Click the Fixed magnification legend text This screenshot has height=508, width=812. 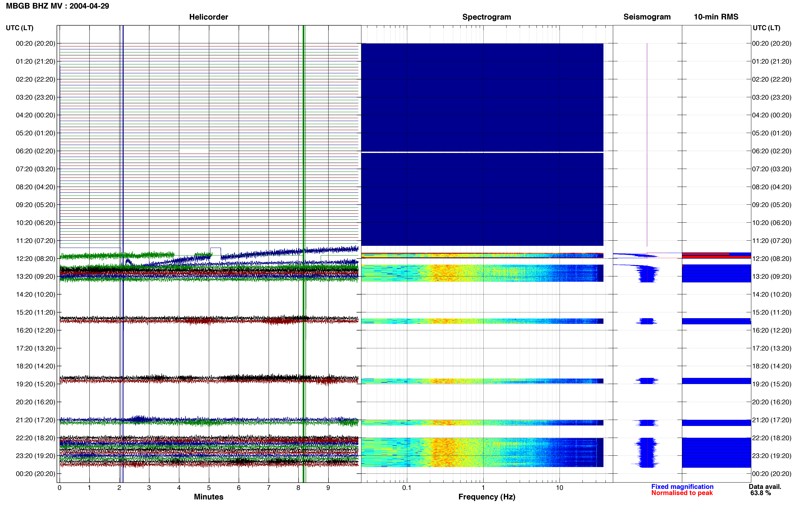[x=682, y=486]
